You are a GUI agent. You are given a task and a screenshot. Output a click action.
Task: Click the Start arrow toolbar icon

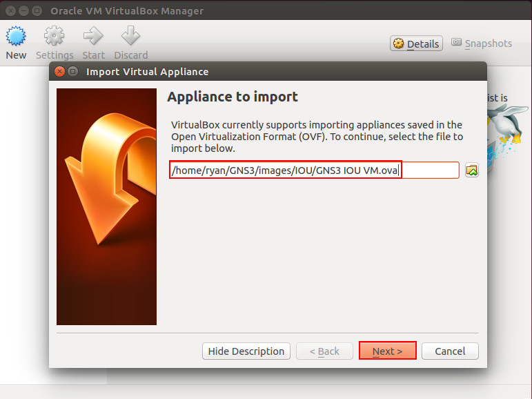(x=93, y=37)
